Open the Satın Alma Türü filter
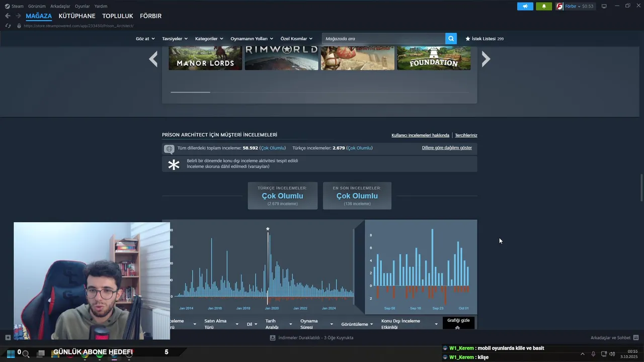The width and height of the screenshot is (644, 362). (x=221, y=324)
